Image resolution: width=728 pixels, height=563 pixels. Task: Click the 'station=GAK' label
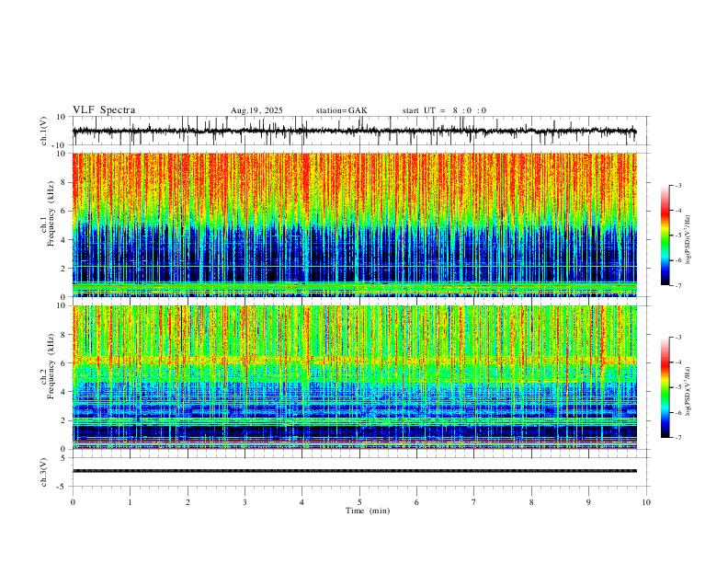pyautogui.click(x=341, y=110)
